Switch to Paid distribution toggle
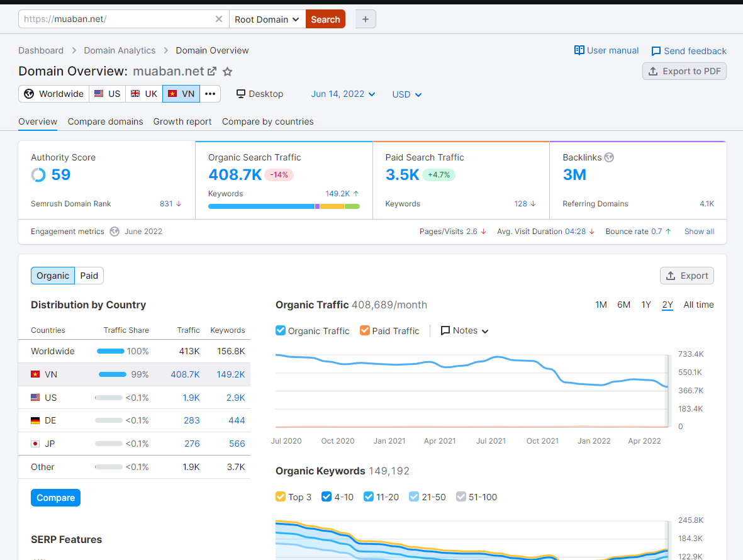The height and width of the screenshot is (560, 743). [x=89, y=276]
